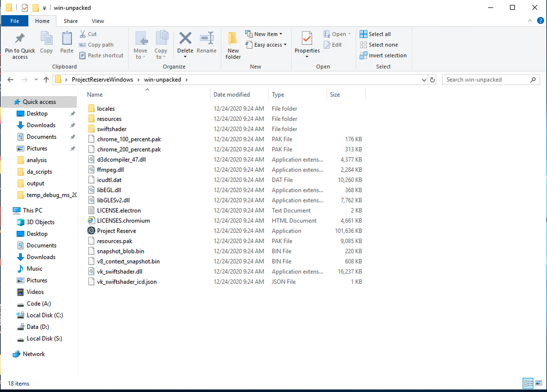Switch to details view in status bar
Screen dimensions: 547x392
528,383
